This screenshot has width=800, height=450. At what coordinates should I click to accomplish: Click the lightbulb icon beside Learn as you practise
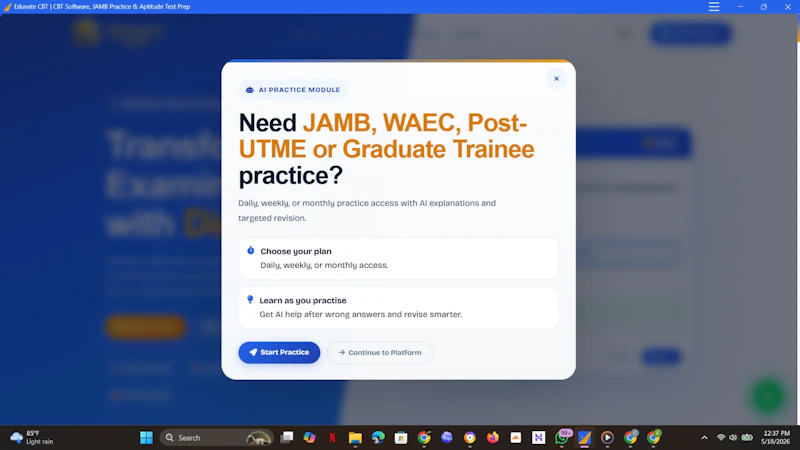point(250,299)
